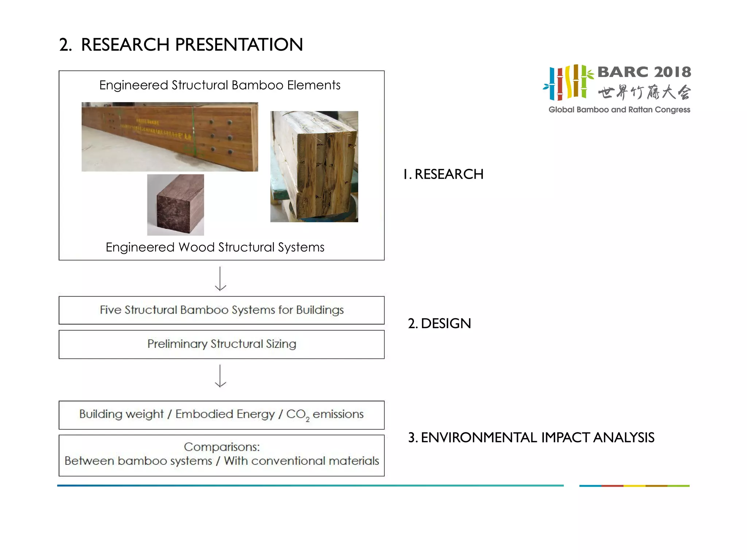Select the dark square bamboo block image
This screenshot has height=560, width=747.
175,205
